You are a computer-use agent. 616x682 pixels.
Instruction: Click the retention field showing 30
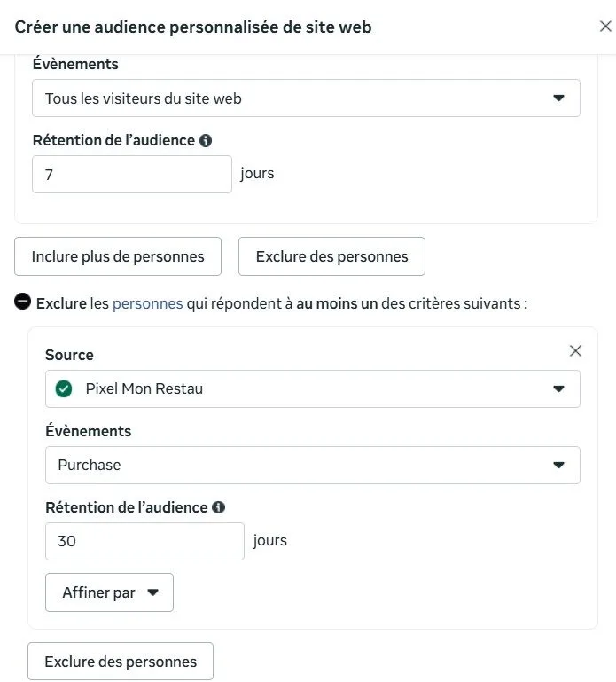coord(144,541)
